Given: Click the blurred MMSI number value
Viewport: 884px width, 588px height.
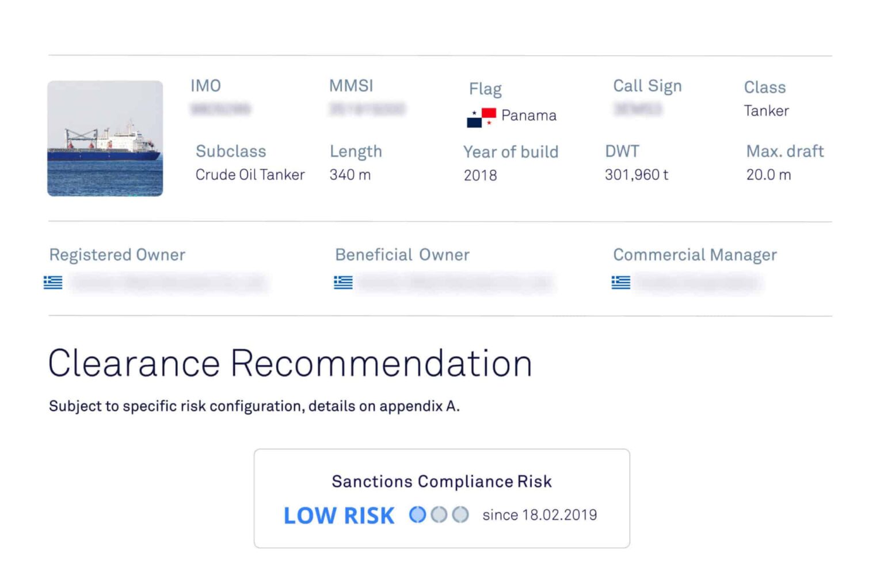Looking at the screenshot, I should coord(367,109).
